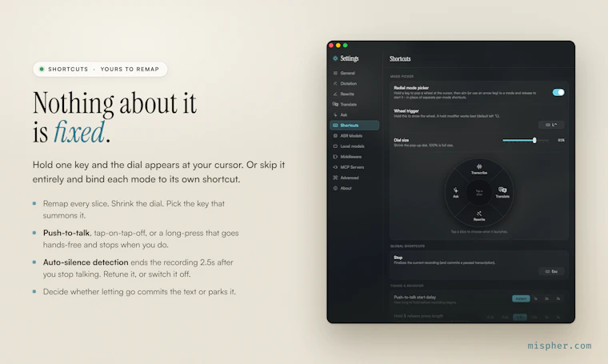Click the bold 'Push-to-talk' bullet text
608x364 pixels.
(x=66, y=233)
